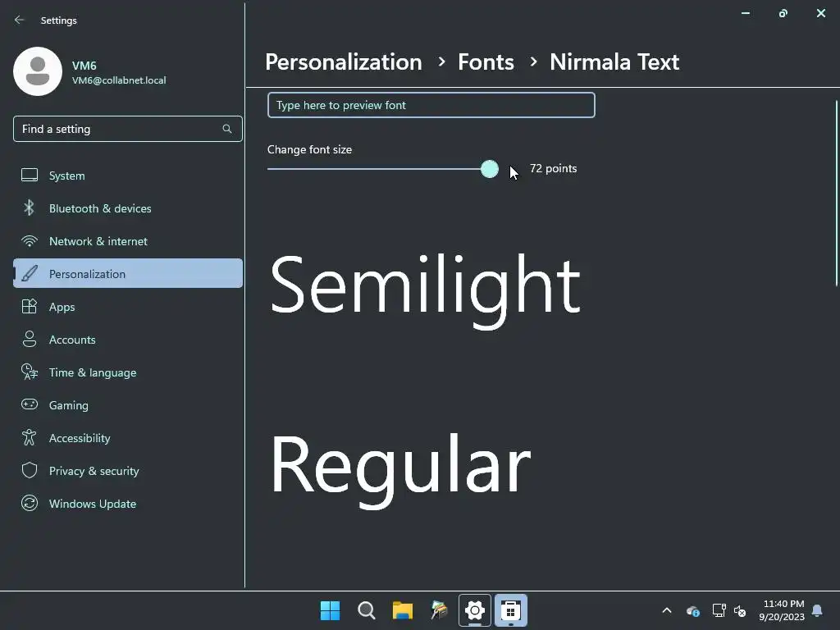The width and height of the screenshot is (840, 630).
Task: Open Accounts via its person icon
Action: [30, 339]
